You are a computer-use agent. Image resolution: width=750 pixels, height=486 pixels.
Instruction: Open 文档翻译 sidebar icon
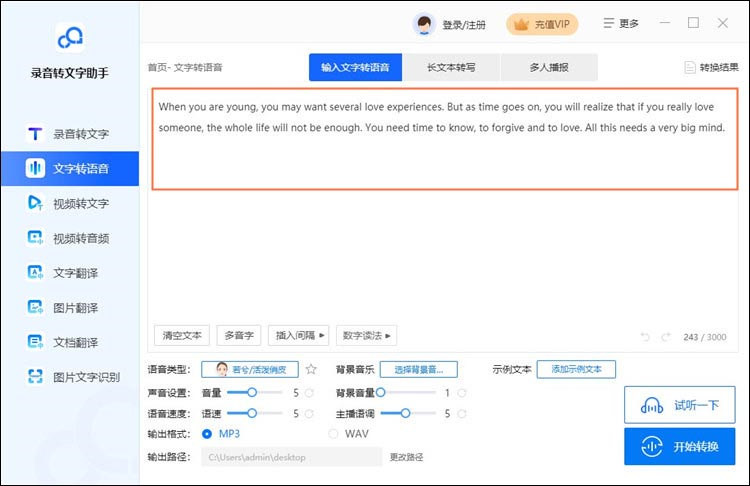(x=35, y=342)
